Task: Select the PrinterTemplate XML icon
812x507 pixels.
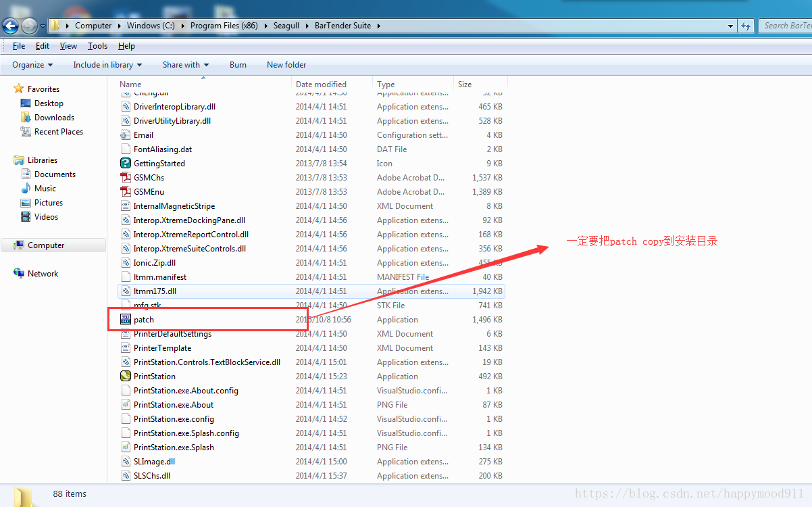Action: (126, 348)
